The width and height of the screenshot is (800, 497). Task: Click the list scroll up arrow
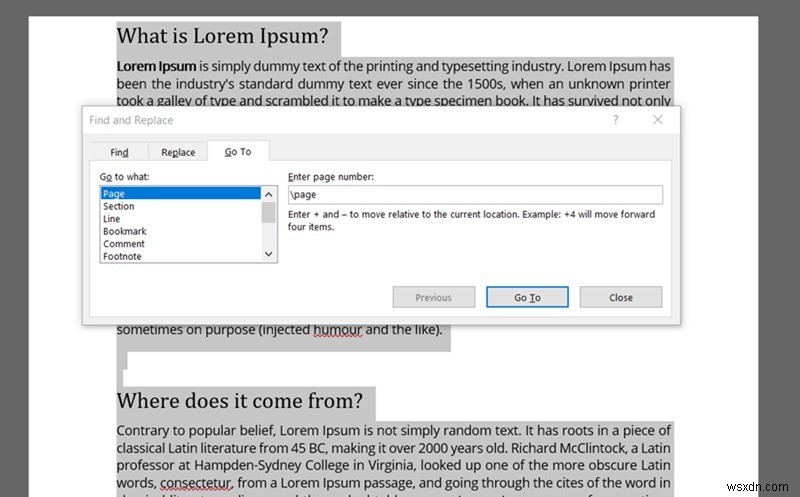point(268,194)
